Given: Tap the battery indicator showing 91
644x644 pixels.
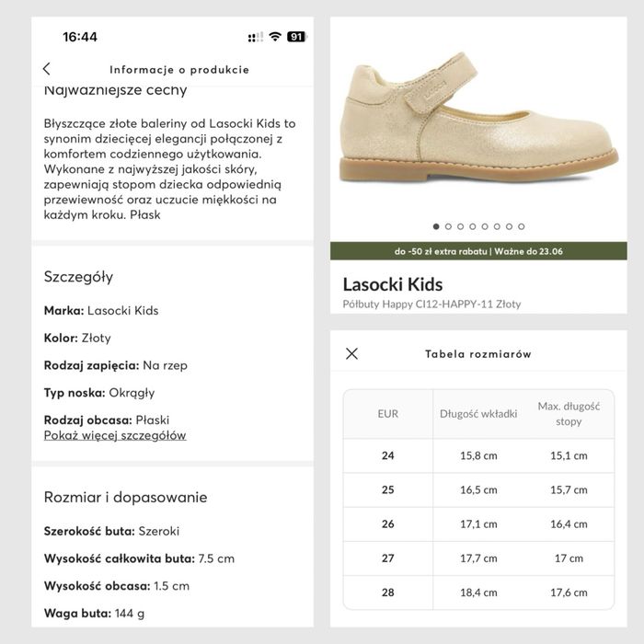Looking at the screenshot, I should [297, 37].
